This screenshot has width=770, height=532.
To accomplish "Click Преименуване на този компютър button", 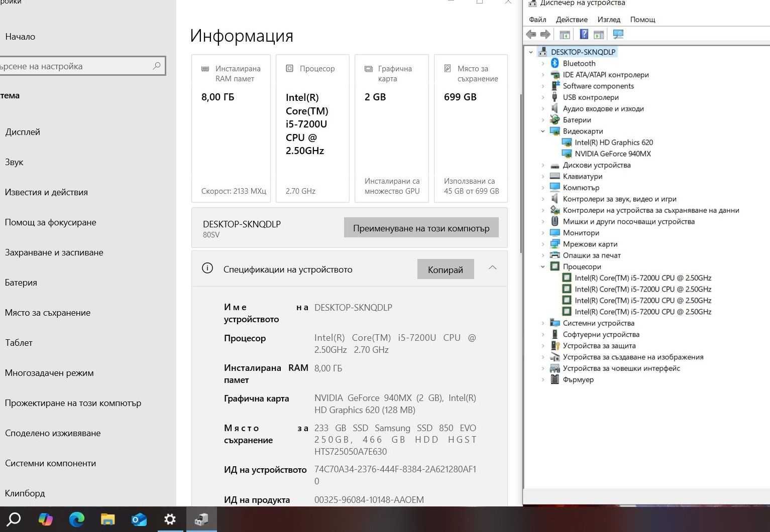I will [x=421, y=228].
